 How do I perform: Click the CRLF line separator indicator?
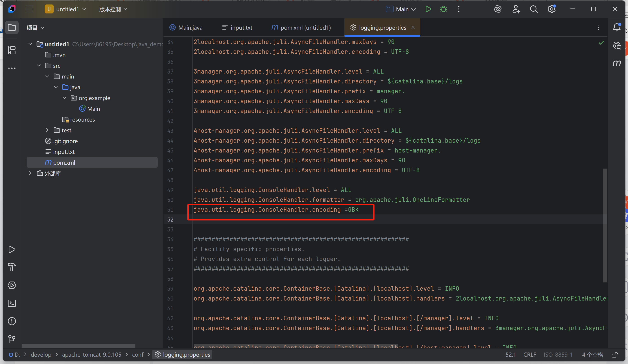coord(530,355)
